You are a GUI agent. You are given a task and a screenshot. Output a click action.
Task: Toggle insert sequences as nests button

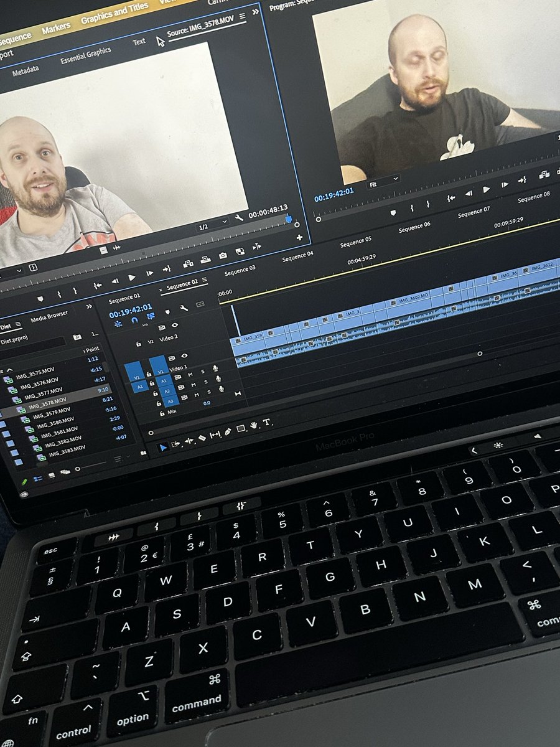tap(118, 324)
